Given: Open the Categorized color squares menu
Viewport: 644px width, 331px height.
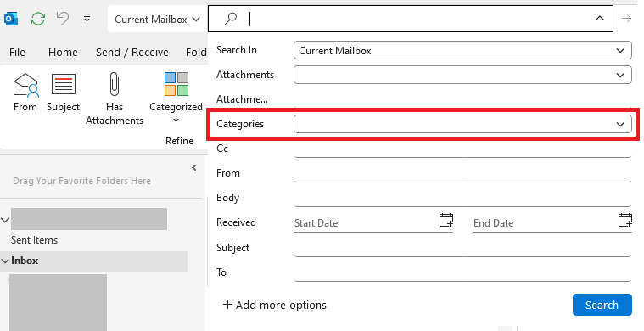Looking at the screenshot, I should (176, 84).
